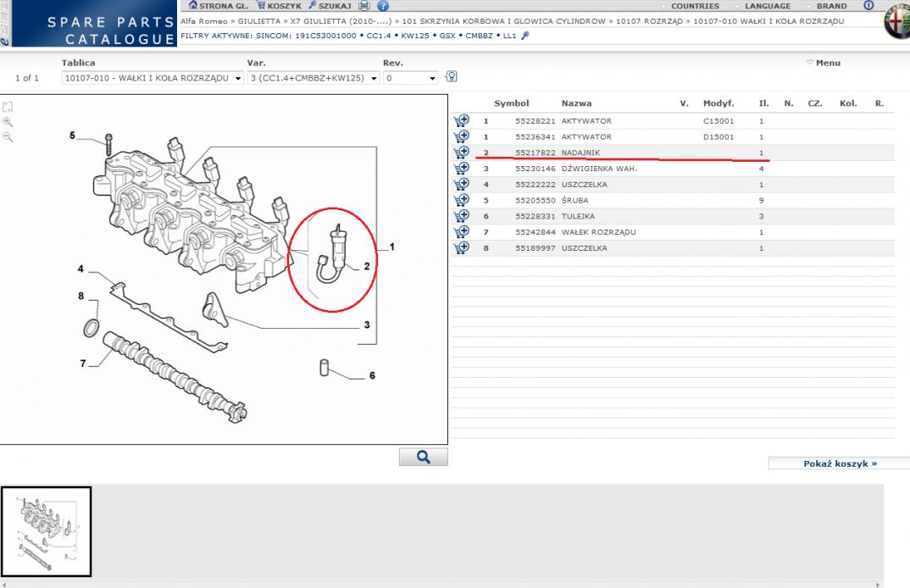Click Modyf. column header

point(719,103)
